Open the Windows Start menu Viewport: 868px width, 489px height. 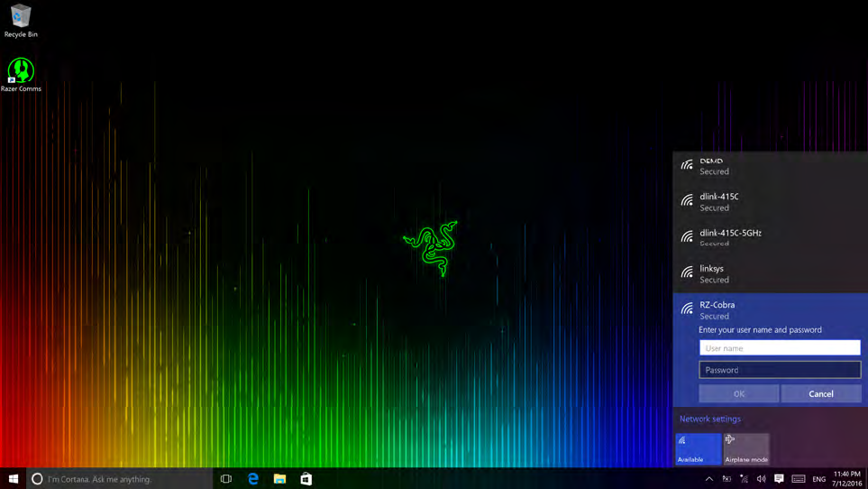14,478
